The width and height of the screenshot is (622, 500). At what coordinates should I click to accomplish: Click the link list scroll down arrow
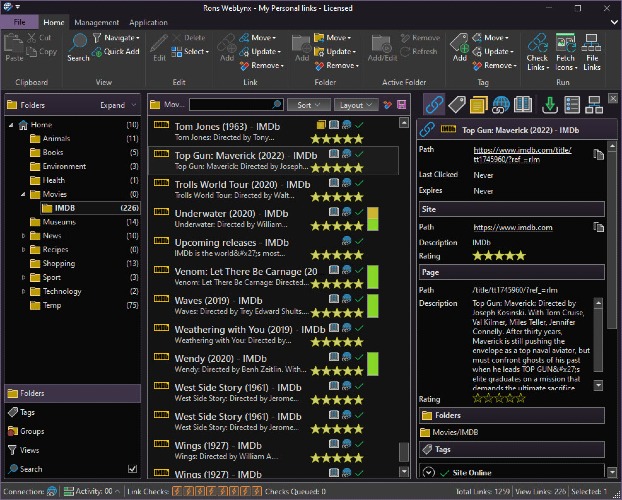pos(404,471)
